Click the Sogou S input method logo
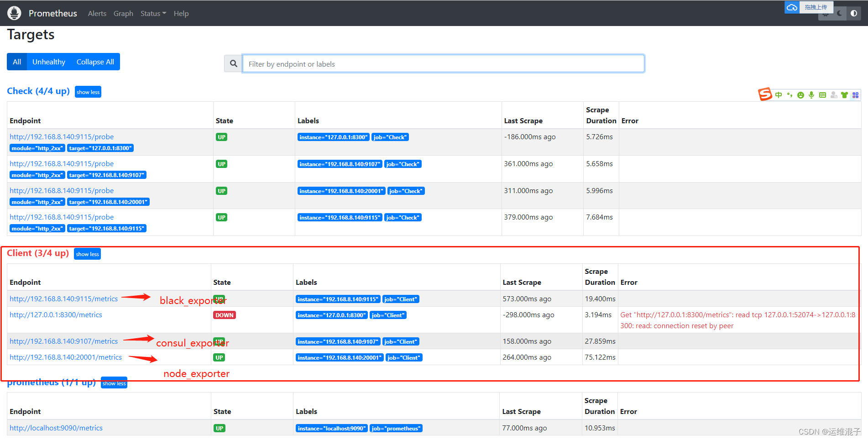Image resolution: width=868 pixels, height=440 pixels. point(765,94)
